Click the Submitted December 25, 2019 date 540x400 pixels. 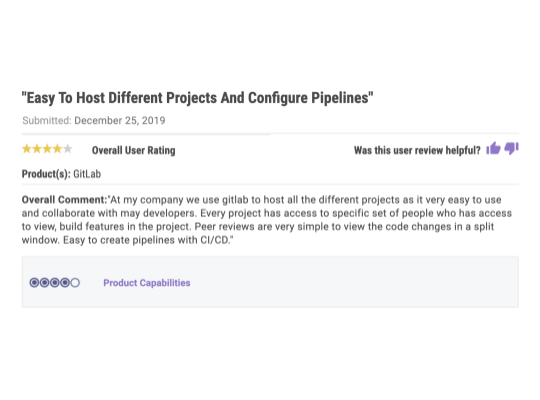point(94,121)
